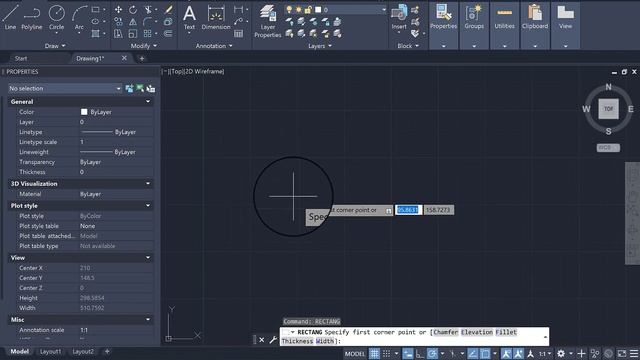Click the Array tool
Image resolution: width=640 pixels, height=360 pixels.
pos(148,33)
